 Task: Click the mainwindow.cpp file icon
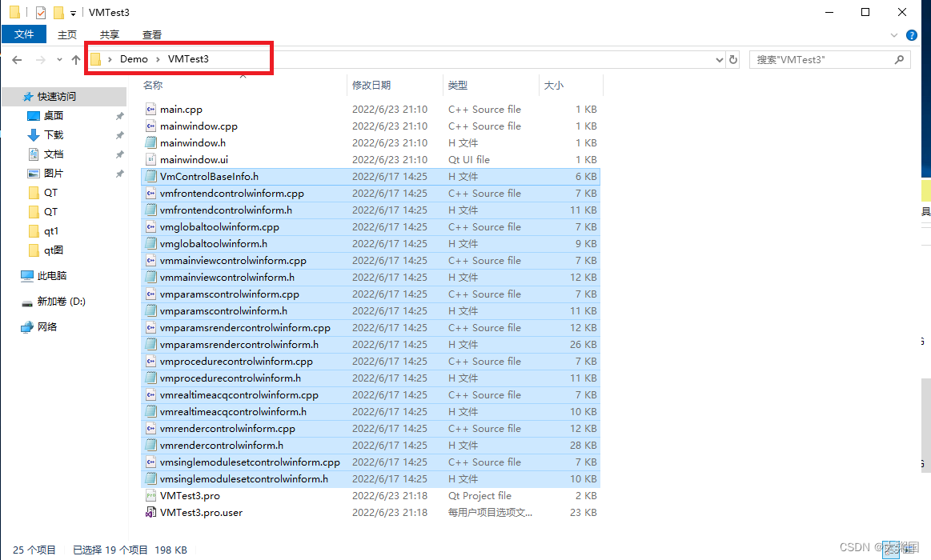150,126
